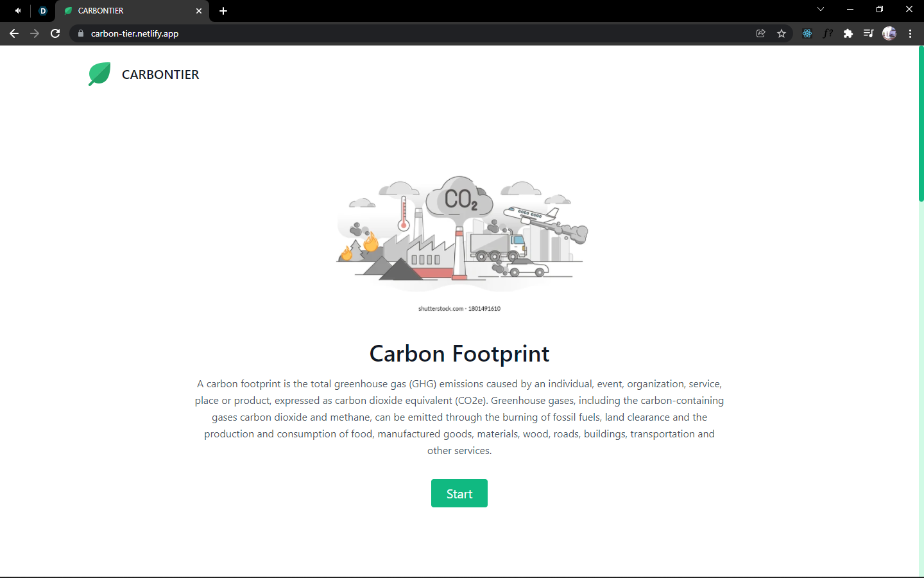Click the music playlist extension icon
This screenshot has height=578, width=924.
coord(868,33)
